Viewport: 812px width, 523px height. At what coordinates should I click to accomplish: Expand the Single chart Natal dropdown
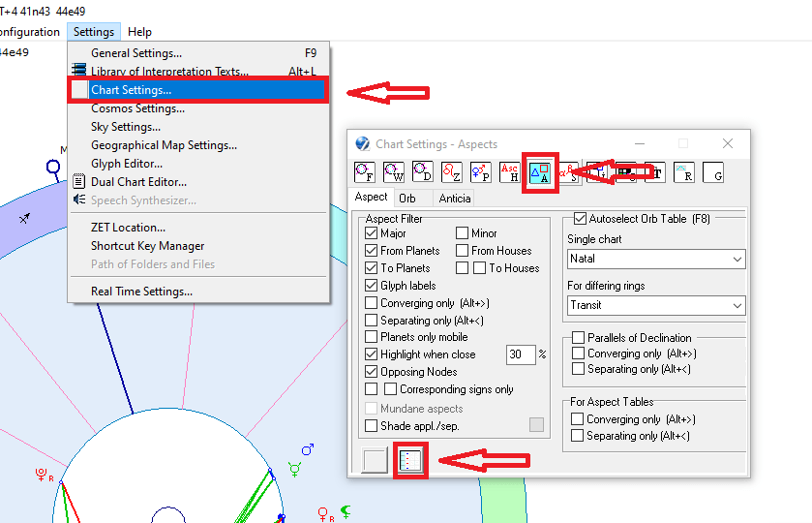click(x=655, y=260)
